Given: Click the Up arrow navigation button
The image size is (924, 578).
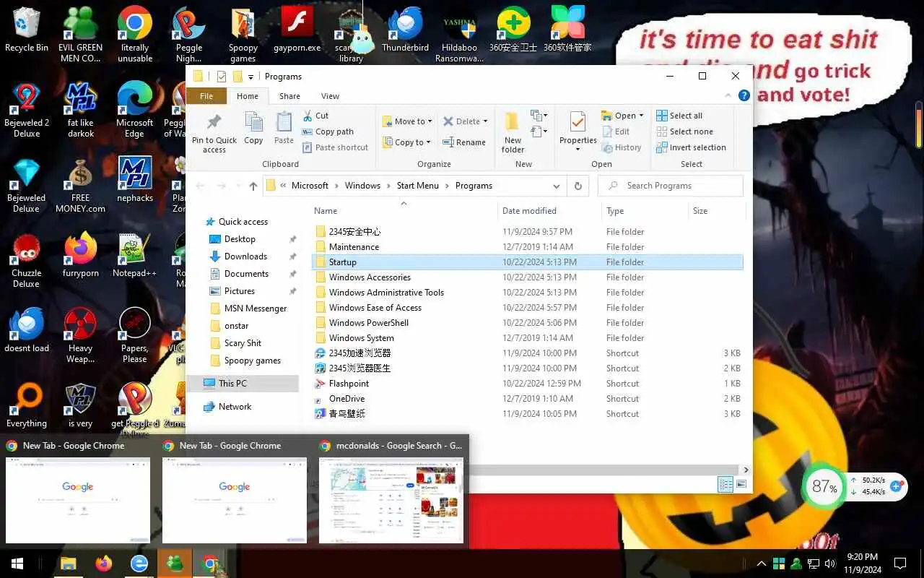Looking at the screenshot, I should click(x=253, y=186).
